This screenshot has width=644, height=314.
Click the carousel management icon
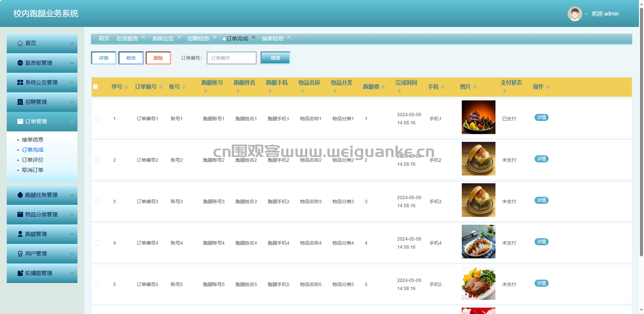[x=20, y=273]
